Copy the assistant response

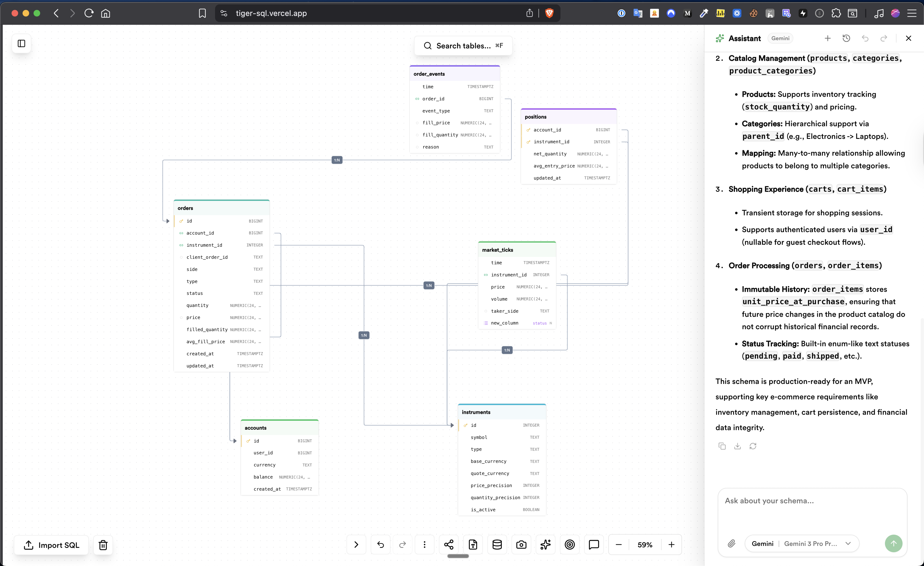(722, 446)
